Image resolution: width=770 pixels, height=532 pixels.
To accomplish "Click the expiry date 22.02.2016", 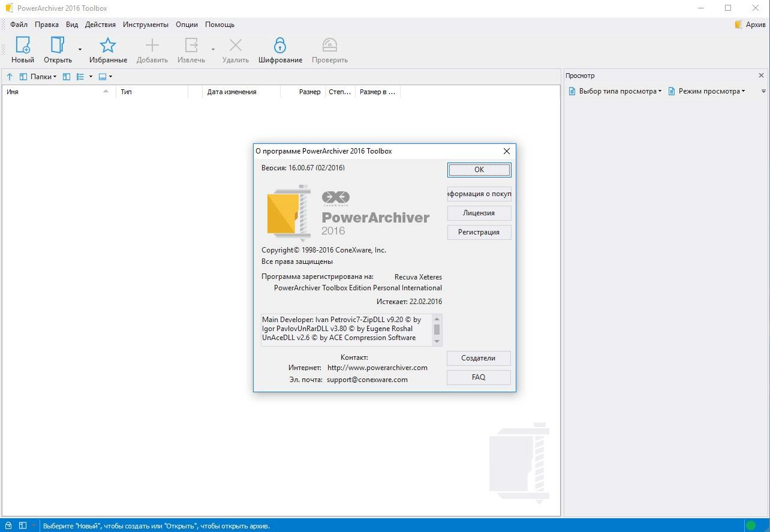I will pos(426,302).
